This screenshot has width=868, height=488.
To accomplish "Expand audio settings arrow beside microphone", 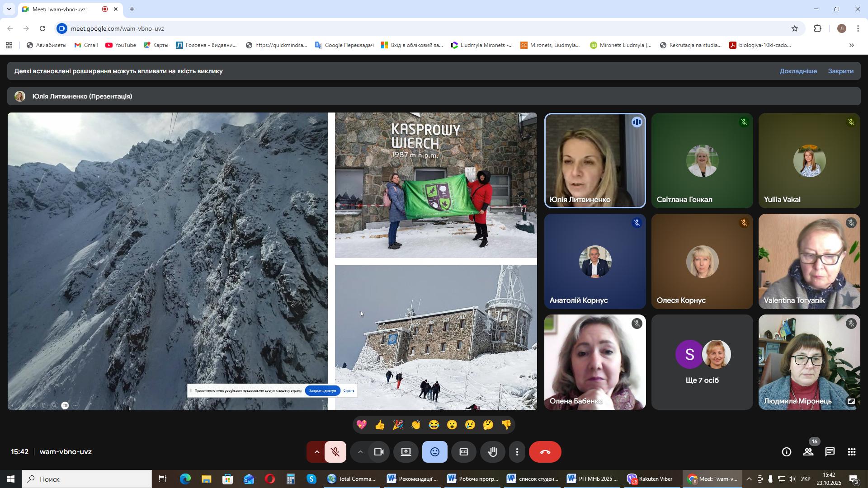I will tap(316, 452).
